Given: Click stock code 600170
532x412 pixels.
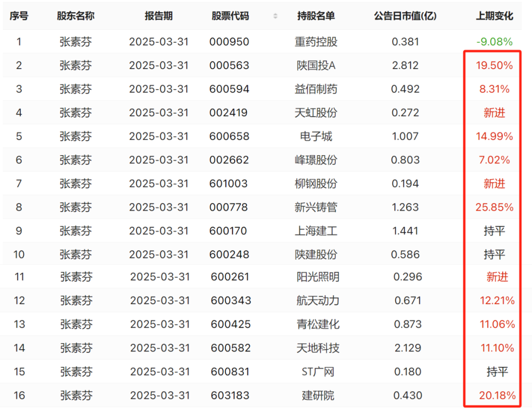Looking at the screenshot, I should [x=228, y=231].
